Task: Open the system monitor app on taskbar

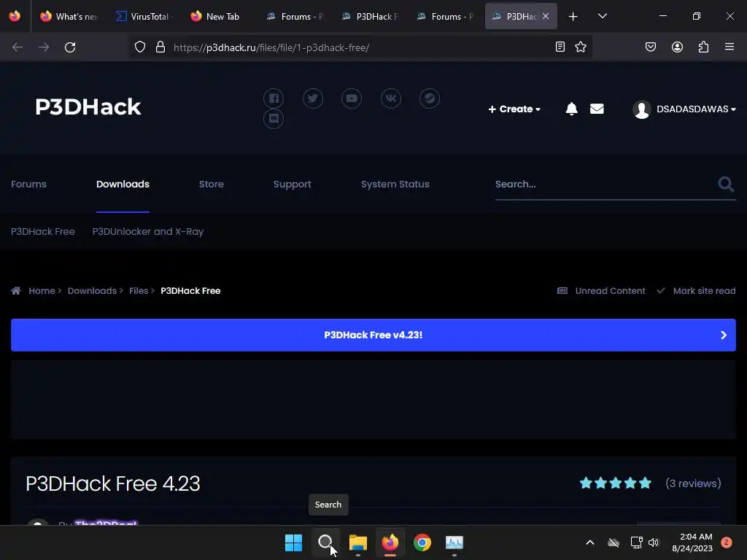Action: pos(454,542)
